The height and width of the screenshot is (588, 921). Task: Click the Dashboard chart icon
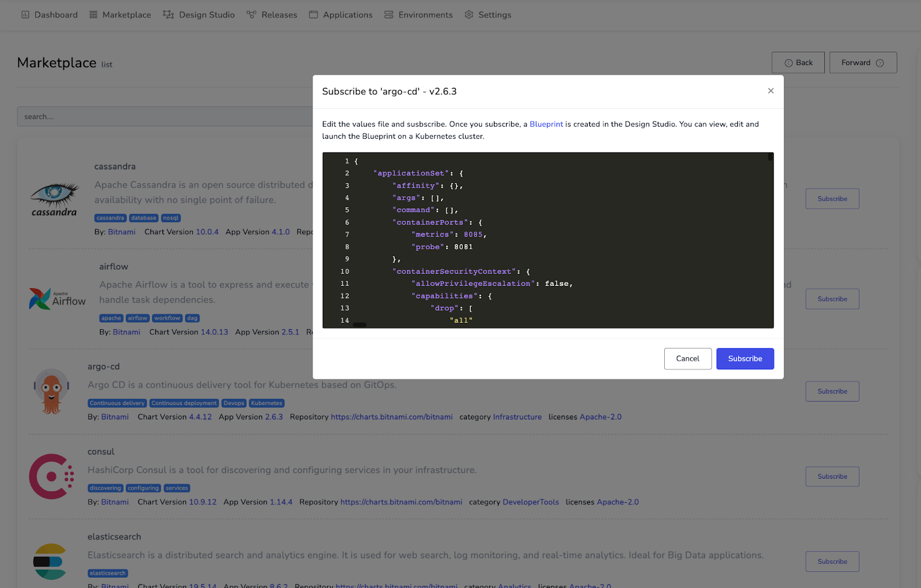pos(25,14)
